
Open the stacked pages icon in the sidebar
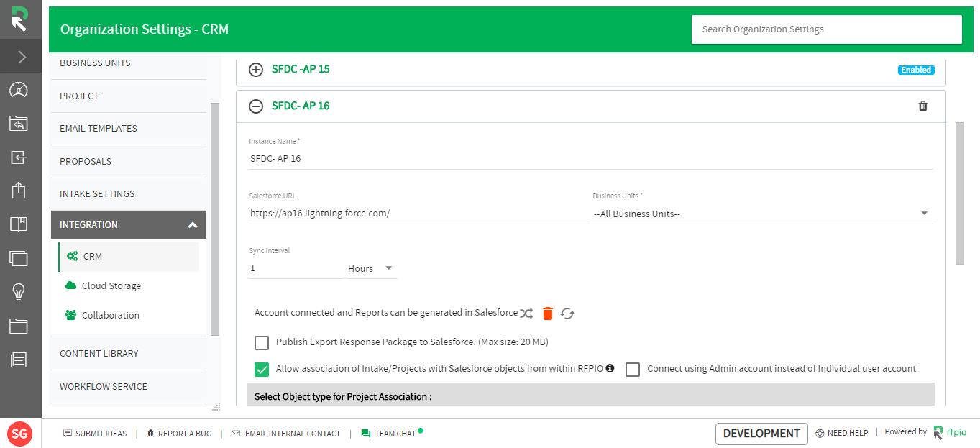coord(19,258)
